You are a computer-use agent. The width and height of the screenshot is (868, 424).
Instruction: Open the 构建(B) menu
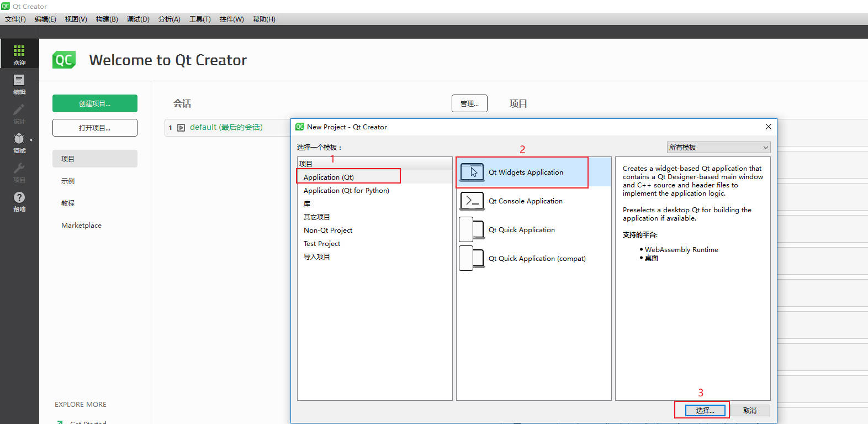(107, 19)
